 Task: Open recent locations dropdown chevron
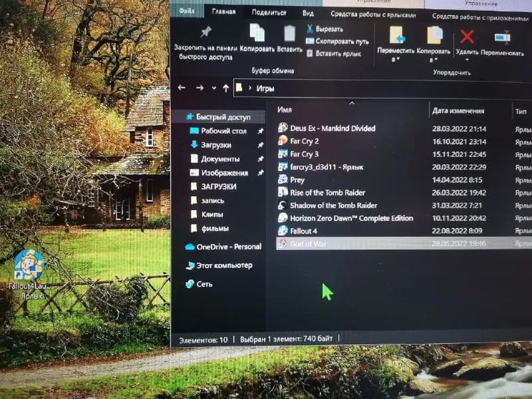tap(214, 88)
